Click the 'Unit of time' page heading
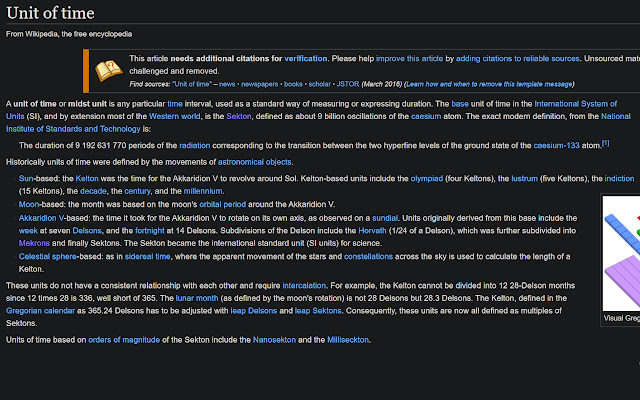640x400 pixels. point(50,13)
